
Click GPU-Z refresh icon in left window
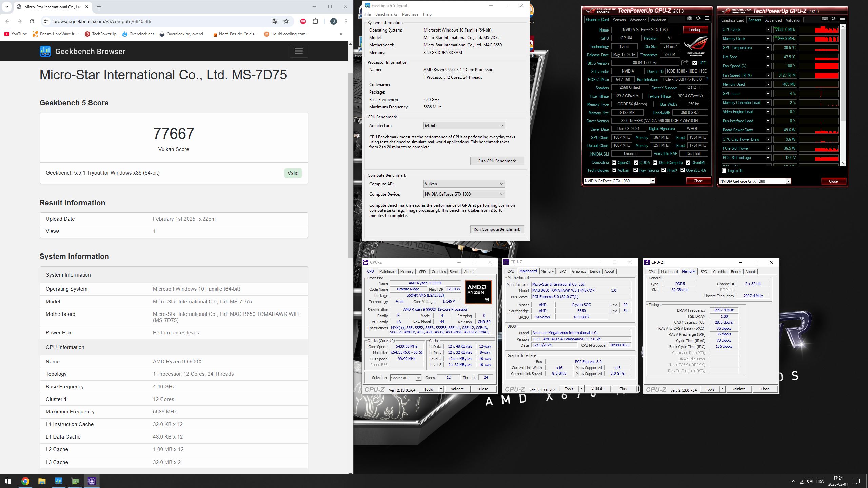[x=698, y=18]
